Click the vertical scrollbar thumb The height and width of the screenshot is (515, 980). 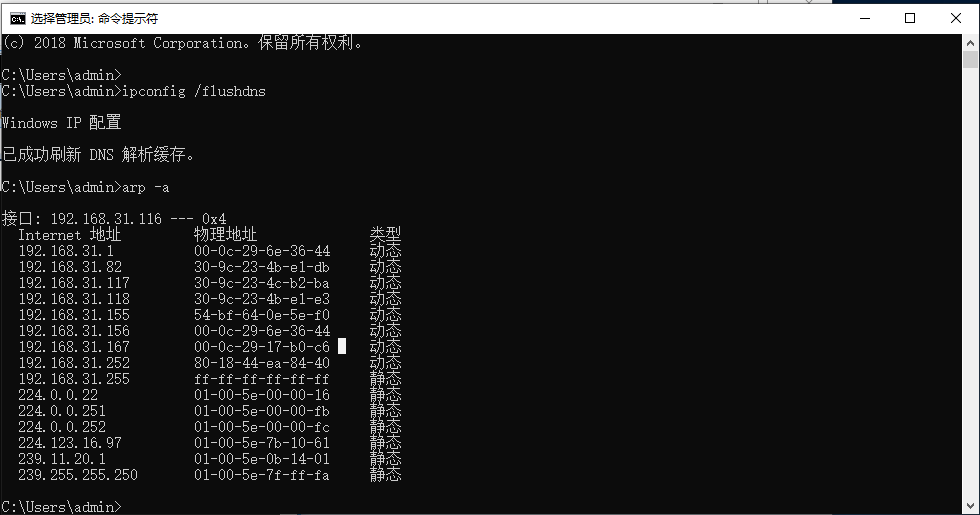pyautogui.click(x=970, y=60)
